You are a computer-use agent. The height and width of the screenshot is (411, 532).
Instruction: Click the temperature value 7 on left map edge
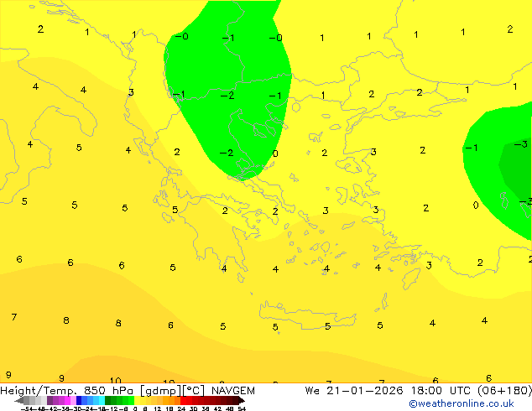14,317
